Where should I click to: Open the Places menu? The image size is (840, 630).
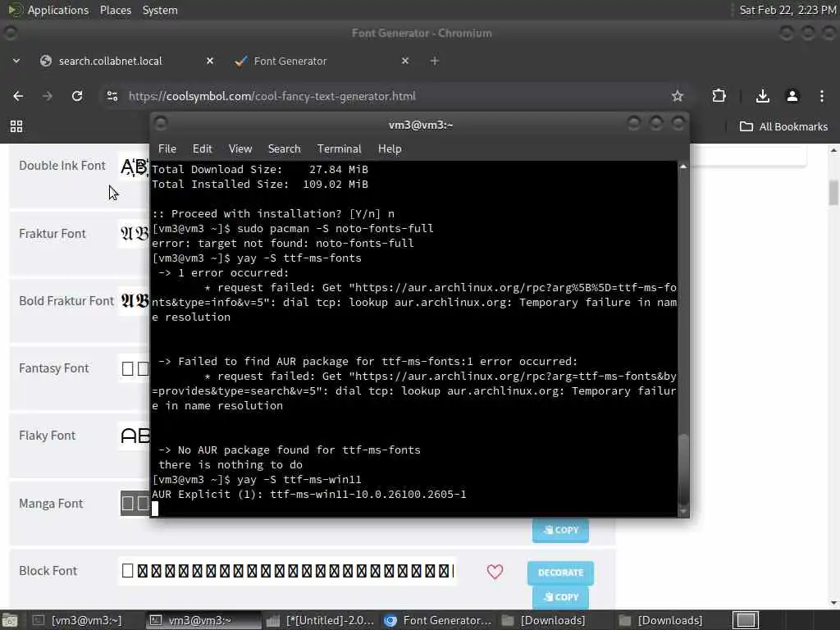tap(115, 10)
